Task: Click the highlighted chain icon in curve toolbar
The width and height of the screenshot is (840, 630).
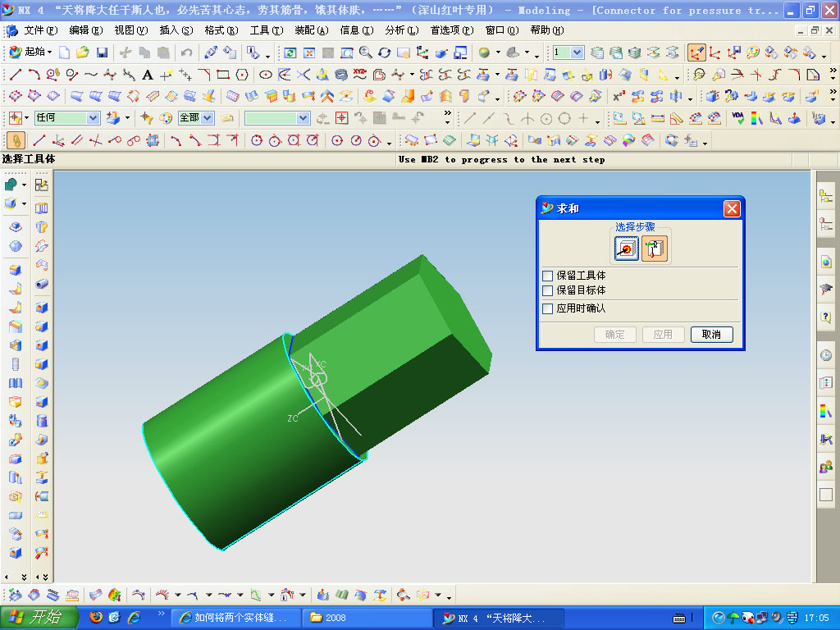Action: [x=16, y=141]
